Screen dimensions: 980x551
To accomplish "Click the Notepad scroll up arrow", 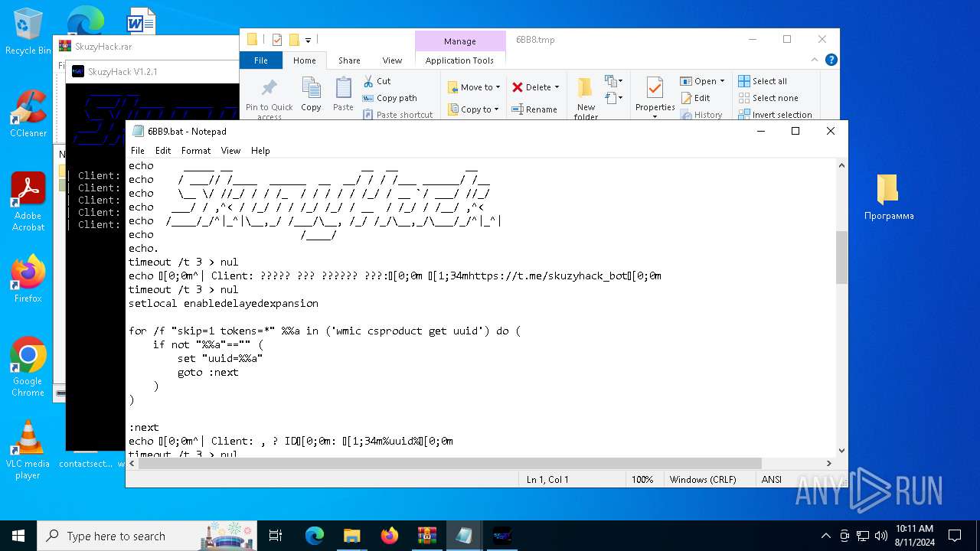I will 841,165.
